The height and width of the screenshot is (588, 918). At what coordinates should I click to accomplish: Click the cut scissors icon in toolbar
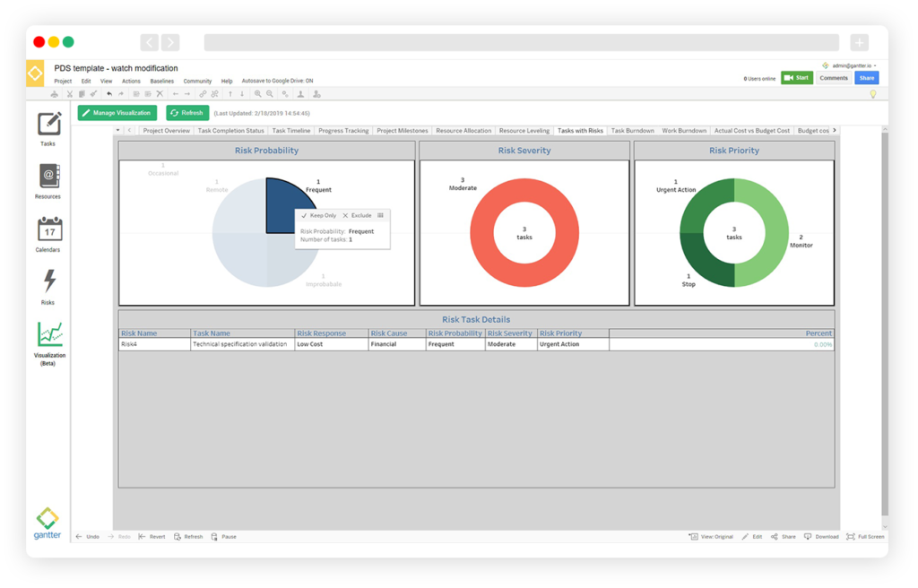[x=69, y=93]
